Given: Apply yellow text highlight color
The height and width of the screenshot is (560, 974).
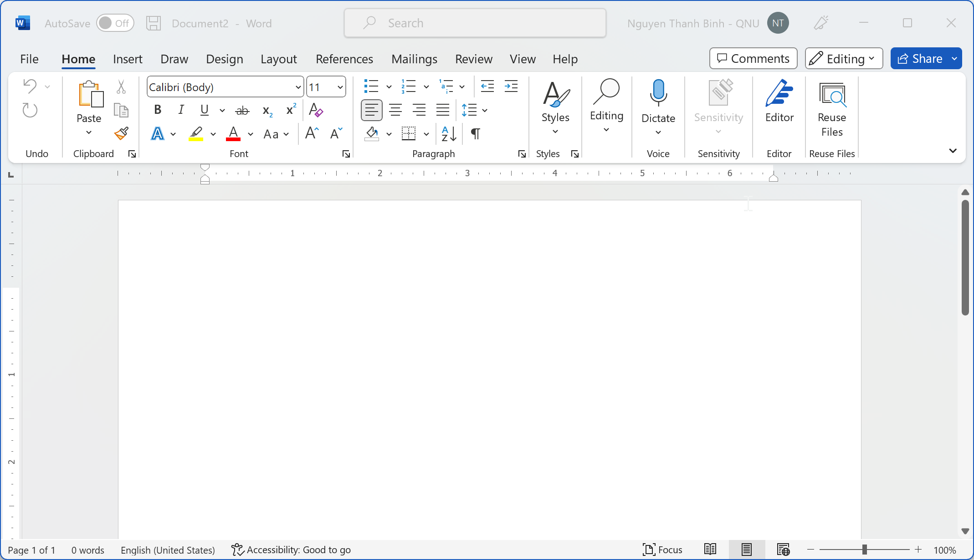Looking at the screenshot, I should tap(196, 134).
